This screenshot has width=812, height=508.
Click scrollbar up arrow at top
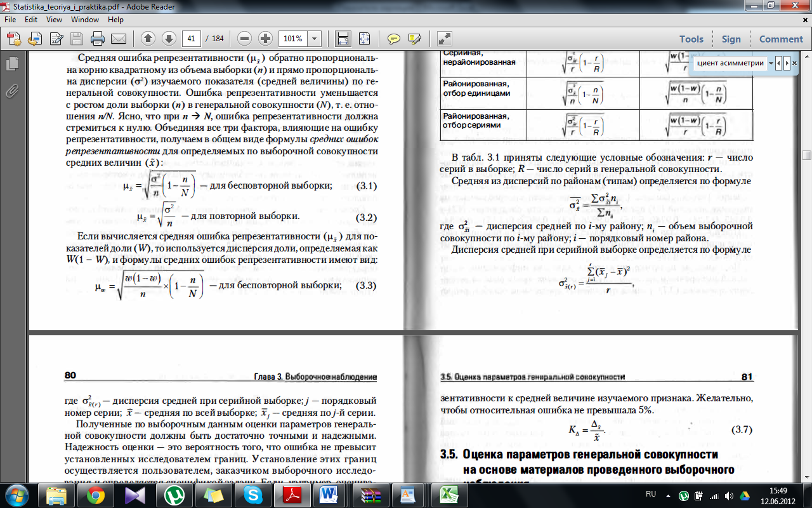click(x=806, y=58)
